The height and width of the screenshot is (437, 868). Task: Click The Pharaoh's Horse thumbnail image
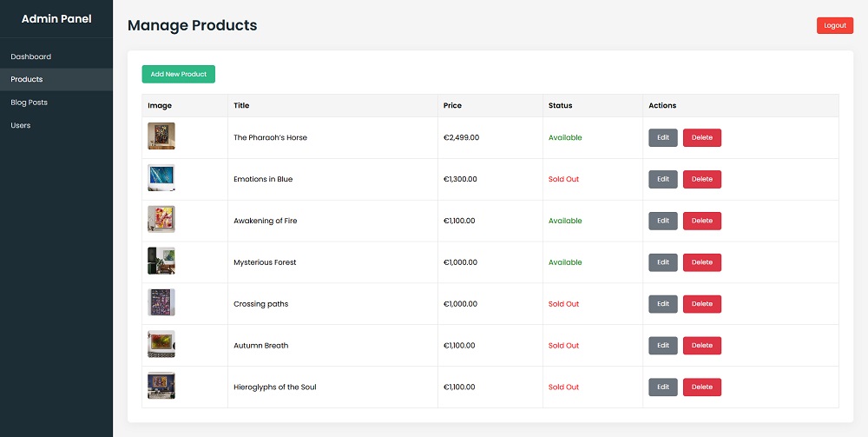(161, 136)
